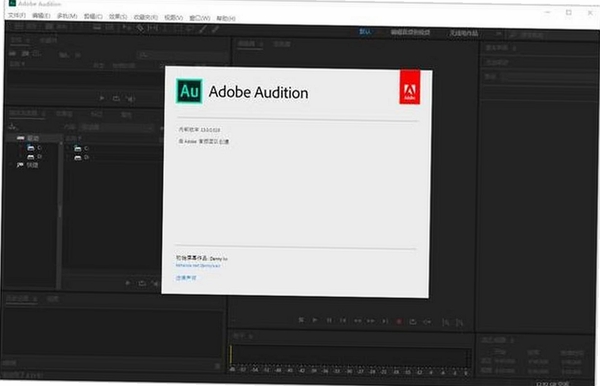Click the Rewind transport button
Viewport: 600px width, 386px height.
coord(357,321)
